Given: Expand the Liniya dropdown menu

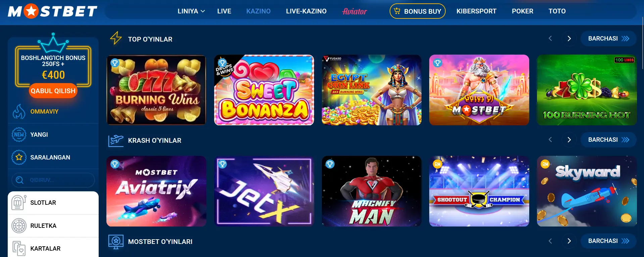Looking at the screenshot, I should click(x=191, y=11).
